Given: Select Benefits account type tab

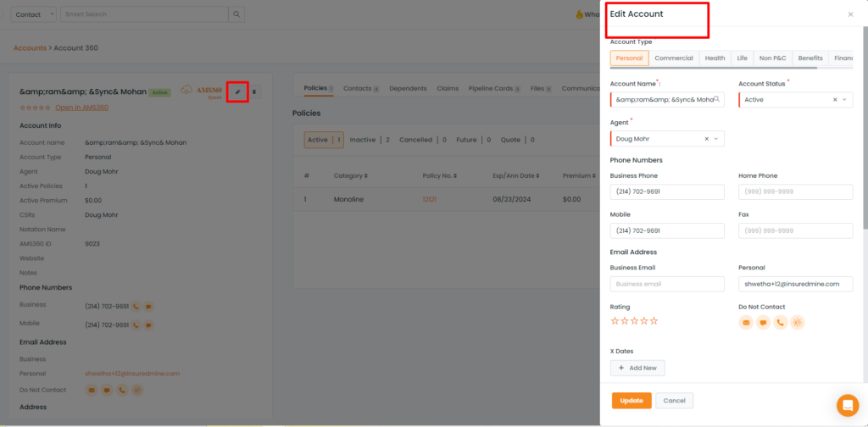Looking at the screenshot, I should pos(810,58).
